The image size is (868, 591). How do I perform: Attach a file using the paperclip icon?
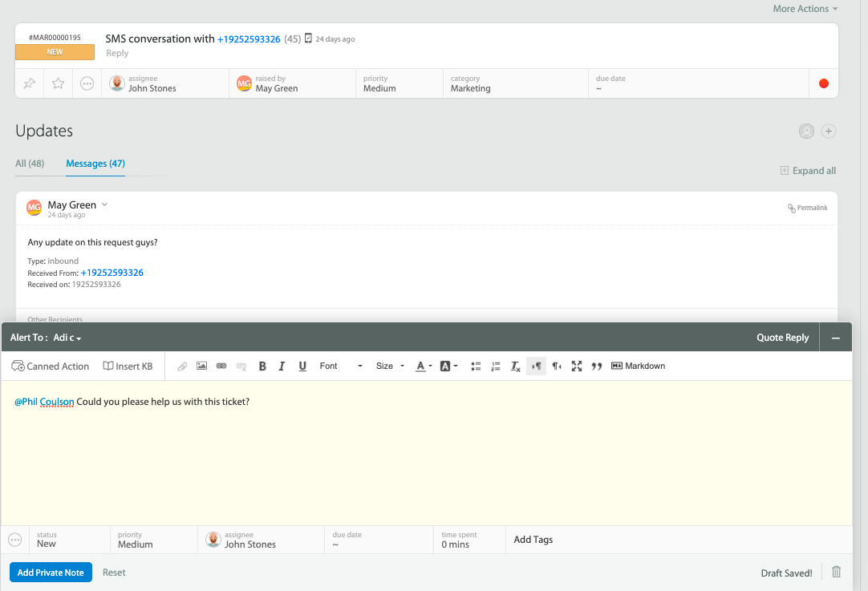pos(182,366)
